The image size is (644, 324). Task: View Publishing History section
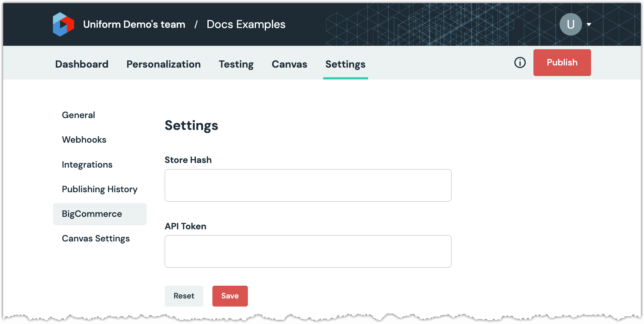click(x=100, y=189)
